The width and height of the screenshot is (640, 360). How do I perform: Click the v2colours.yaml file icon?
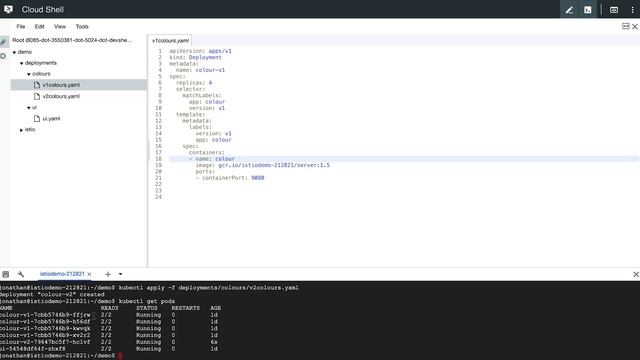[x=37, y=96]
